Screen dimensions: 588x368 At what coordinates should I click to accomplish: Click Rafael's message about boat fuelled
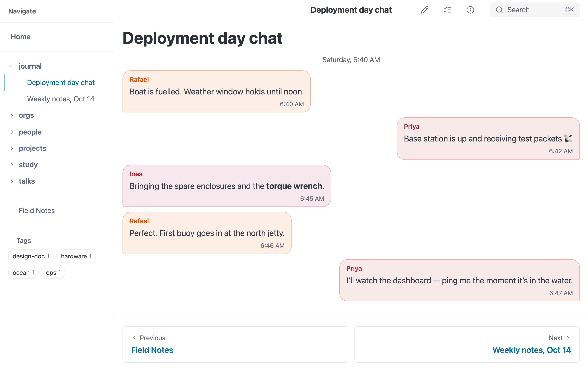(x=216, y=92)
